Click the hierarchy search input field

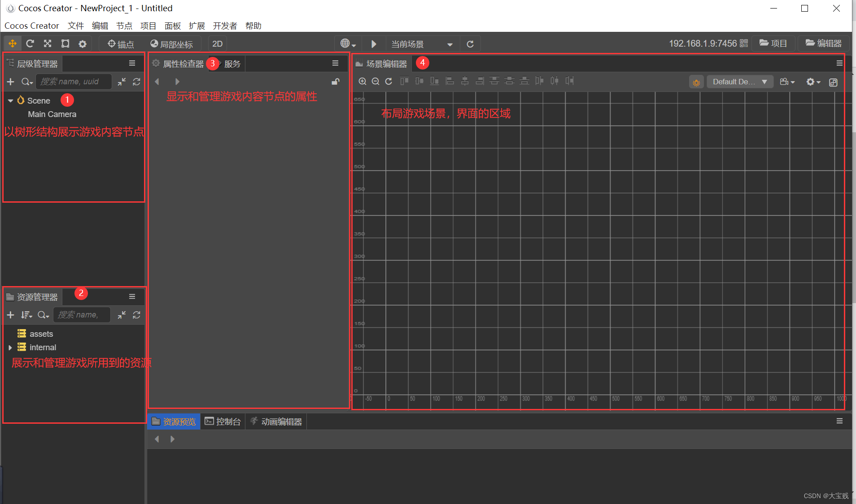pos(73,82)
